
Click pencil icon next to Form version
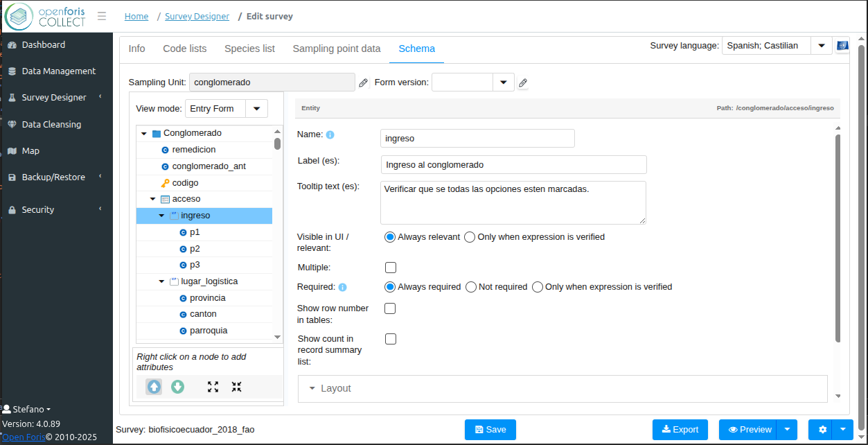coord(523,82)
